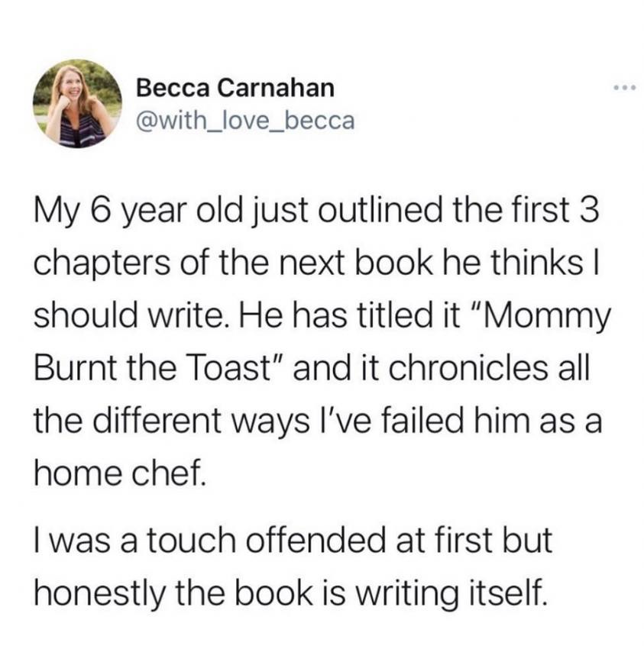Click the Becca Carnahan display name

tap(235, 88)
